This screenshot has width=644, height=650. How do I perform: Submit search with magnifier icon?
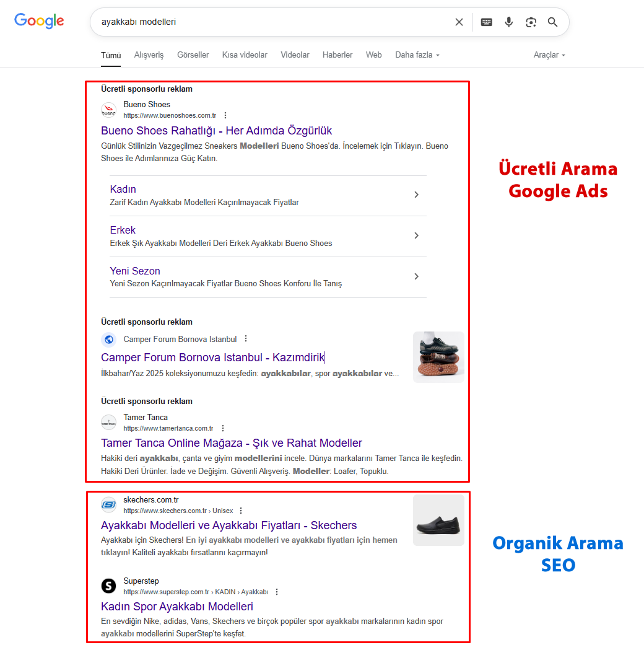tap(552, 22)
